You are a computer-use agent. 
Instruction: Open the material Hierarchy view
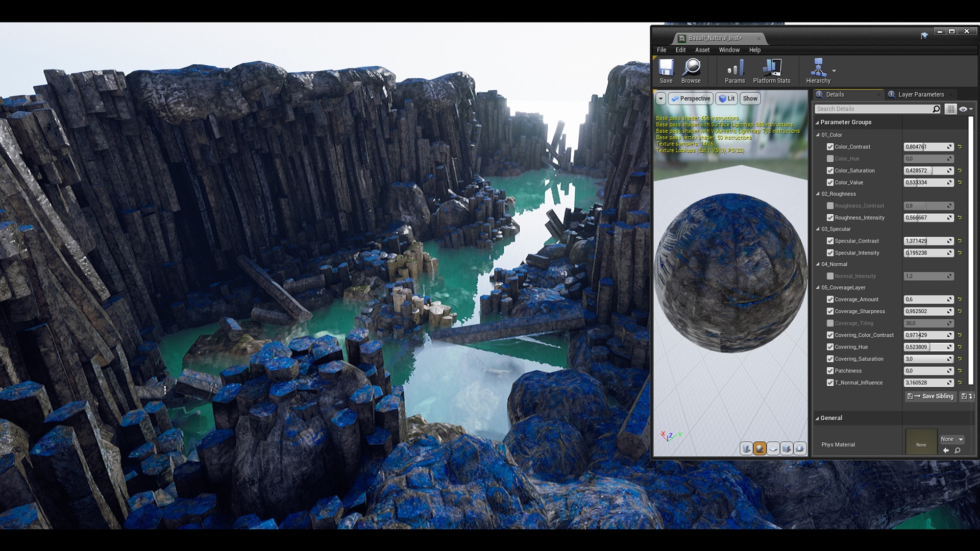tap(819, 71)
